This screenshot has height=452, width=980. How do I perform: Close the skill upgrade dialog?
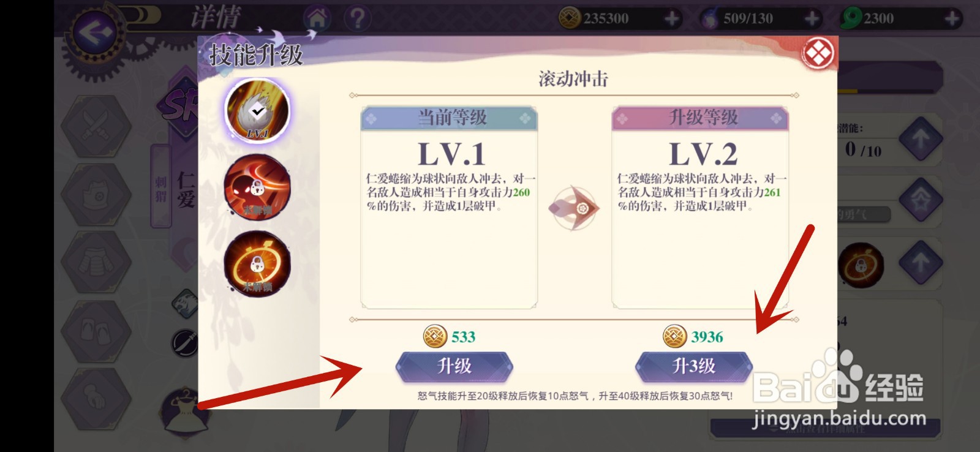(818, 53)
